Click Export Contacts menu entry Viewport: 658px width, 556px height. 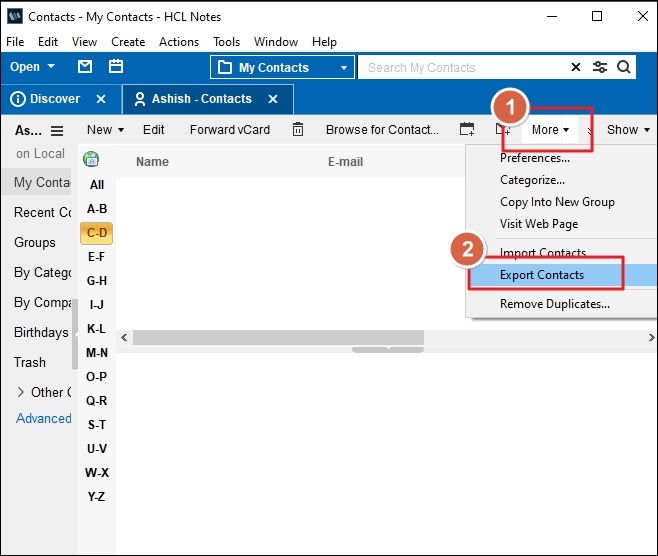563,275
